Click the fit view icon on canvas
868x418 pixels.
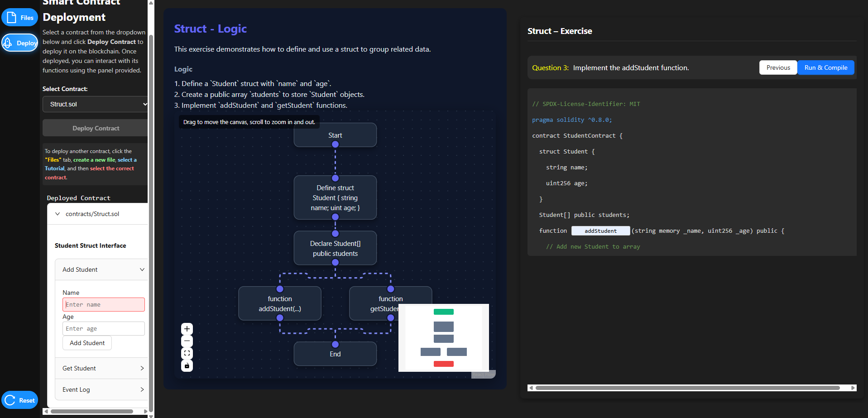[x=187, y=353]
